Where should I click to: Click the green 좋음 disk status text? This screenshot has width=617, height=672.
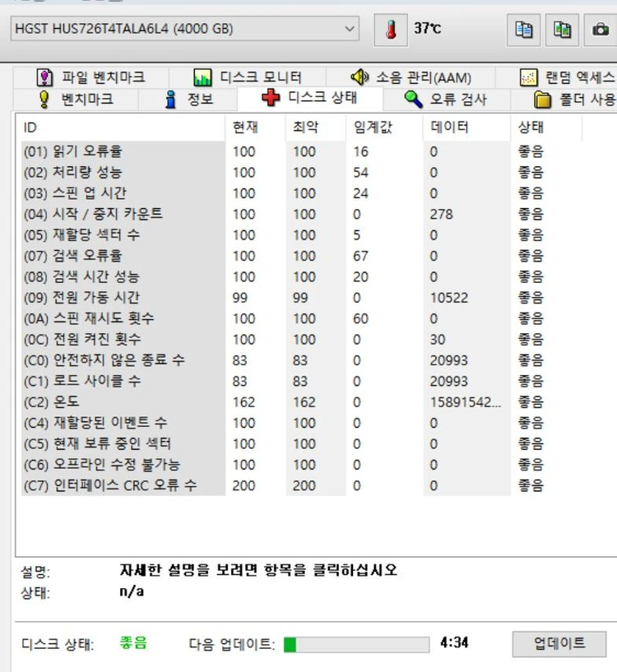pos(133,643)
